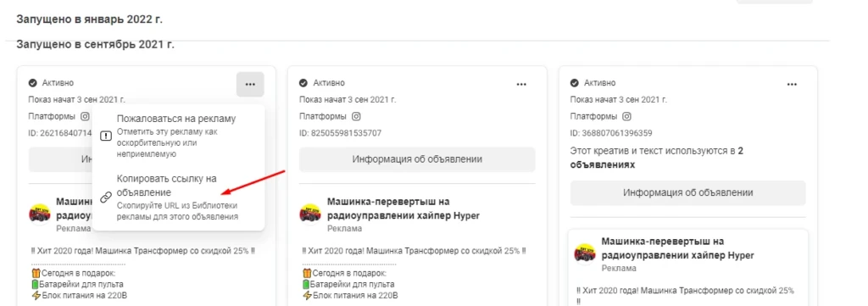Open page name link on ad 368807061396359
Viewport: 868px width, 306px height.
[x=677, y=248]
